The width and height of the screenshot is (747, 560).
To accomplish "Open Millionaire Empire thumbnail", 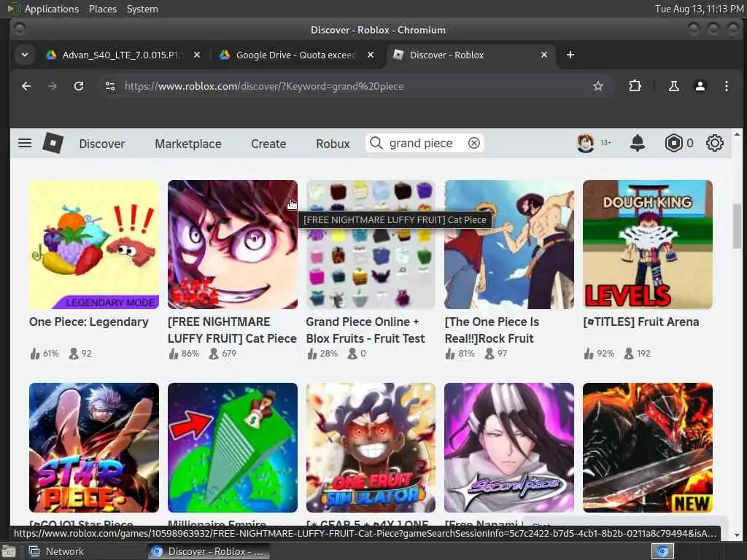I will (233, 448).
